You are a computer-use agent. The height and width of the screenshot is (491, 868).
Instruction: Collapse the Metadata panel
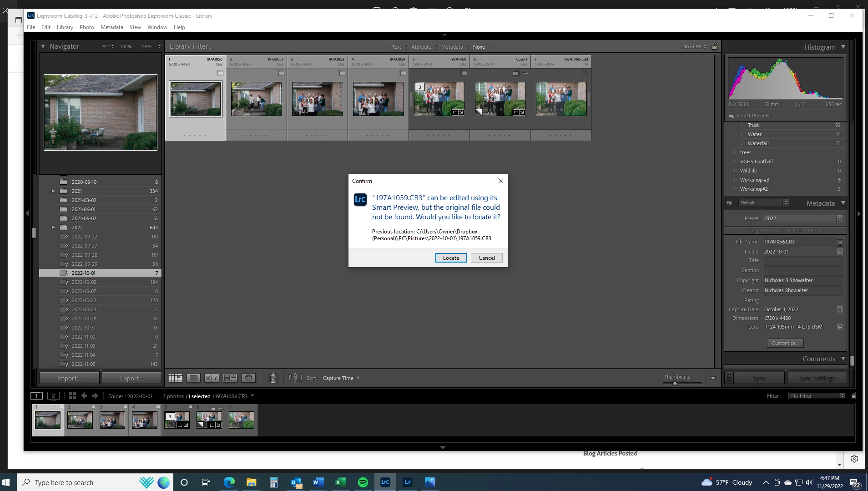click(843, 203)
